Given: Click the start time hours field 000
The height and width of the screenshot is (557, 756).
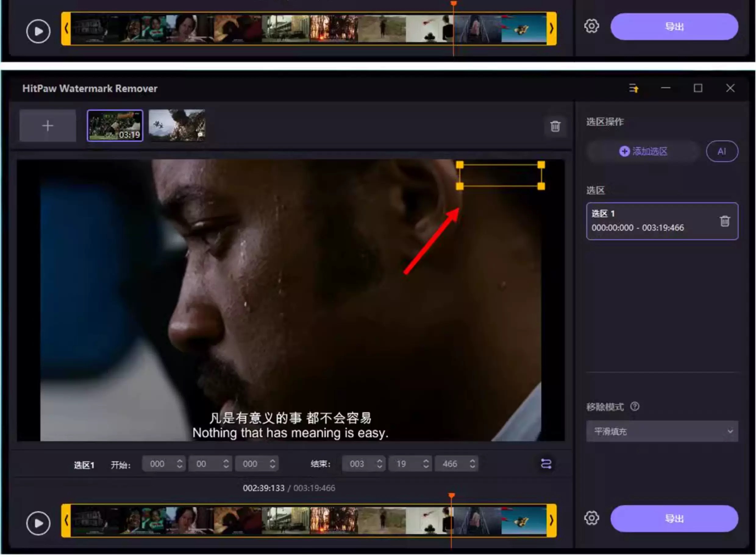Looking at the screenshot, I should point(157,464).
